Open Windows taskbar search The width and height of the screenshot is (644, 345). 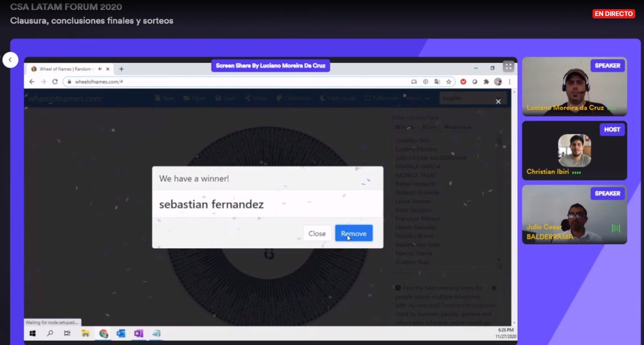(x=50, y=333)
